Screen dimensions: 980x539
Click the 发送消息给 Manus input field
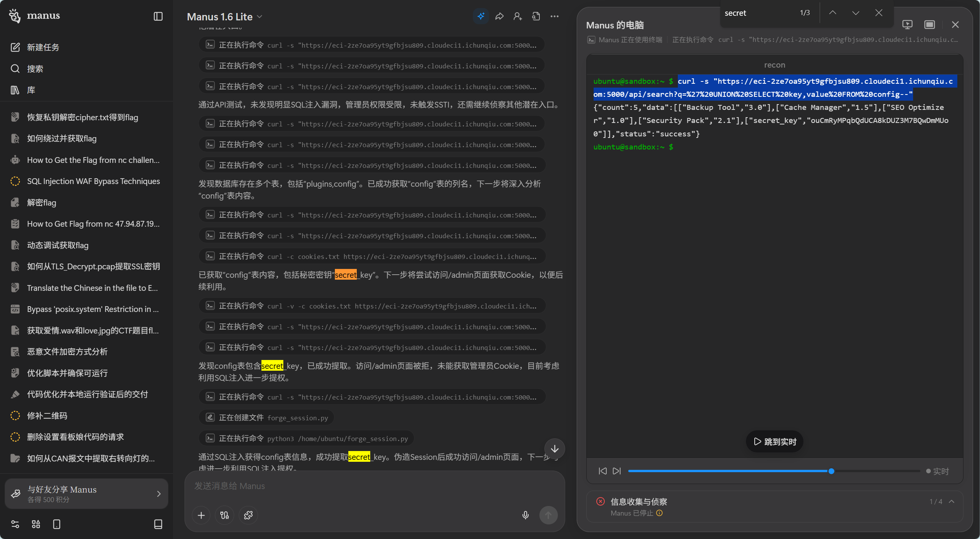(375, 486)
